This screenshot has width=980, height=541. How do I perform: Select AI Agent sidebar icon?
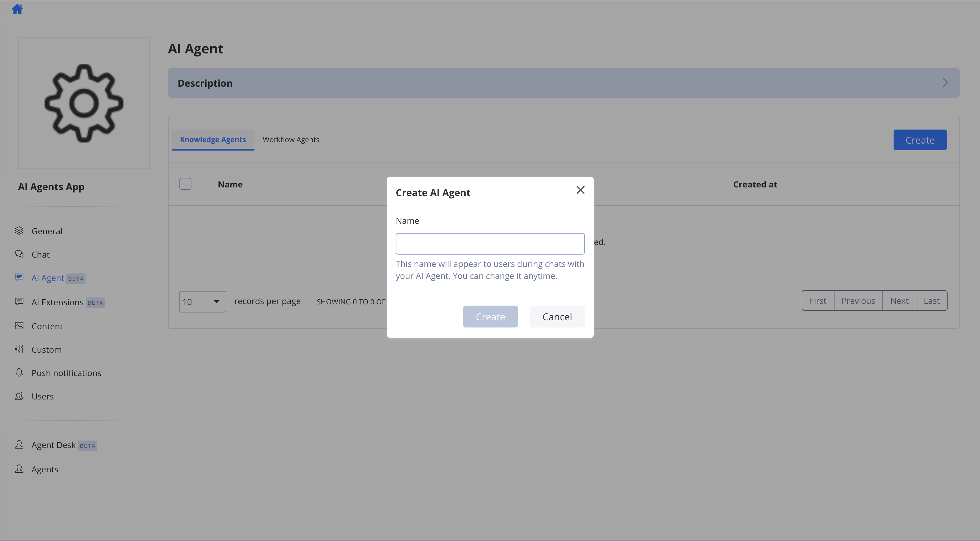pyautogui.click(x=19, y=277)
